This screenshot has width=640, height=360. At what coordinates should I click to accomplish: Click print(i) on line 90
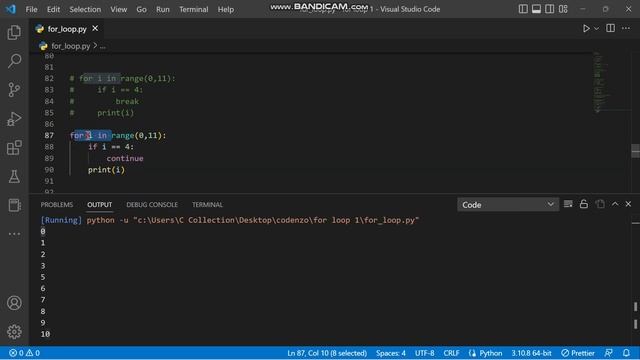pos(106,170)
